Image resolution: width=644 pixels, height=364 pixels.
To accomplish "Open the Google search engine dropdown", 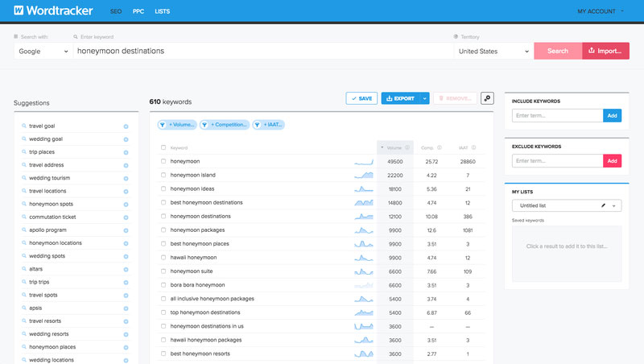I will pyautogui.click(x=43, y=51).
